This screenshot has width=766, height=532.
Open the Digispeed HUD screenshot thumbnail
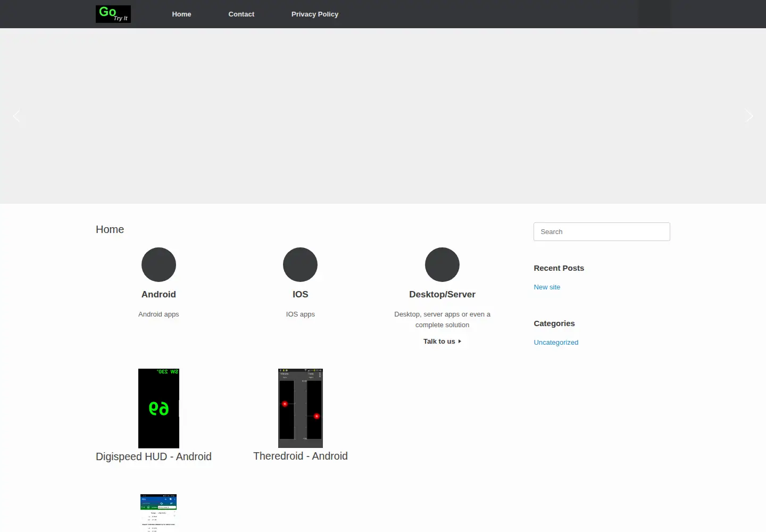159,408
